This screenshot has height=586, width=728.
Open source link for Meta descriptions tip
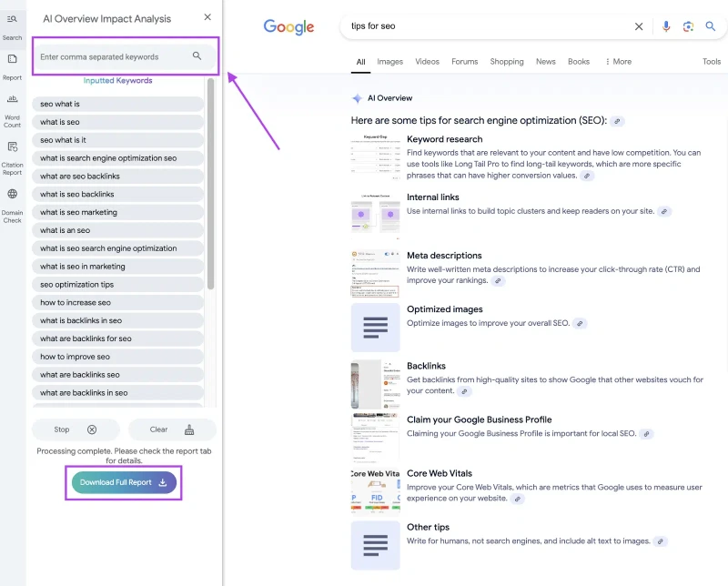pyautogui.click(x=498, y=281)
